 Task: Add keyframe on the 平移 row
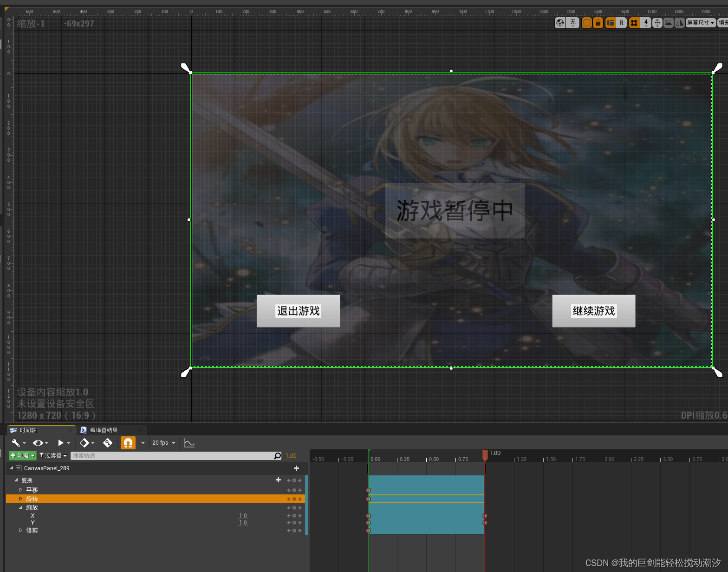coord(294,490)
